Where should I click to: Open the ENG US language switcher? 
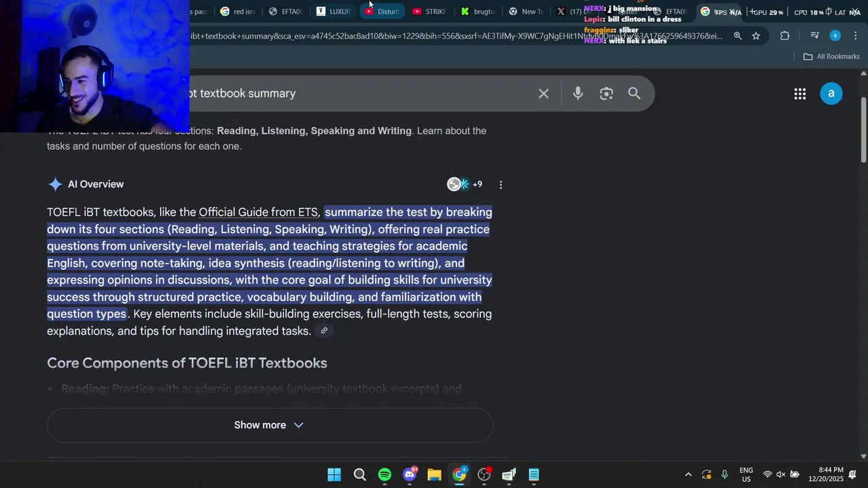(x=746, y=474)
